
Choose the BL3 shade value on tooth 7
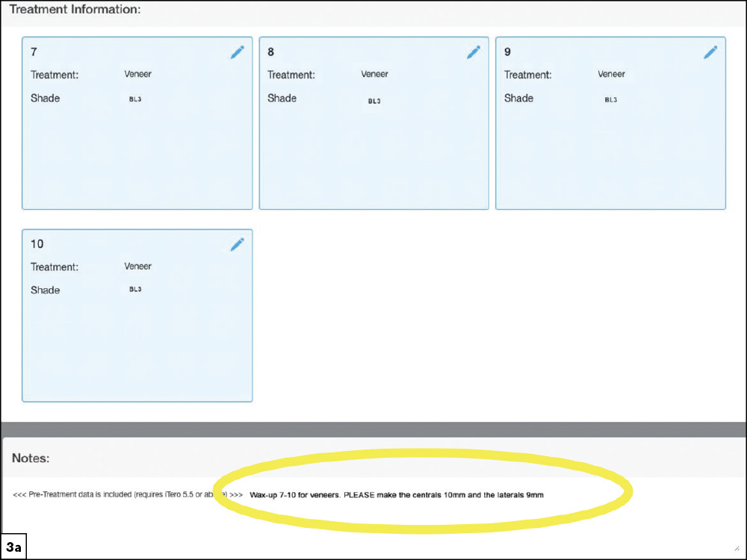pos(135,99)
